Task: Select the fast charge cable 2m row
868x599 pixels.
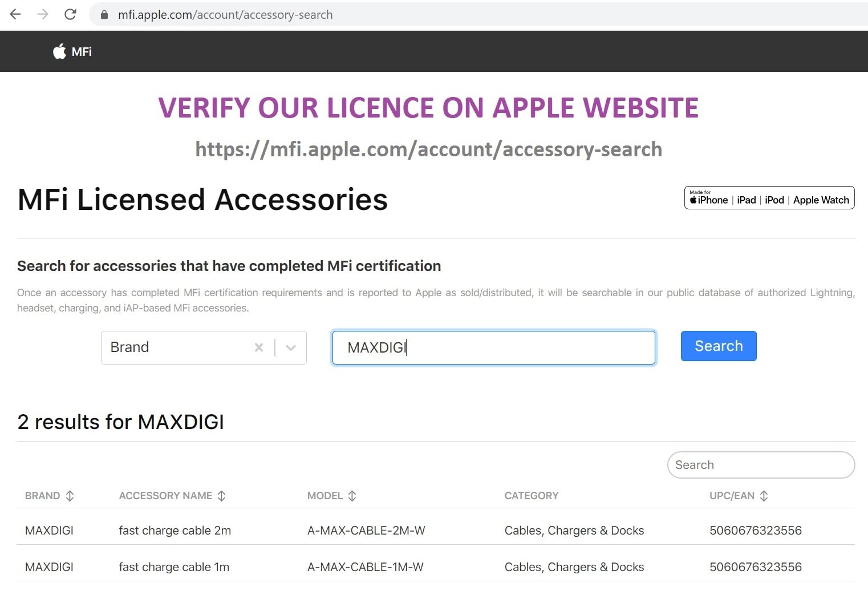Action: tap(175, 531)
